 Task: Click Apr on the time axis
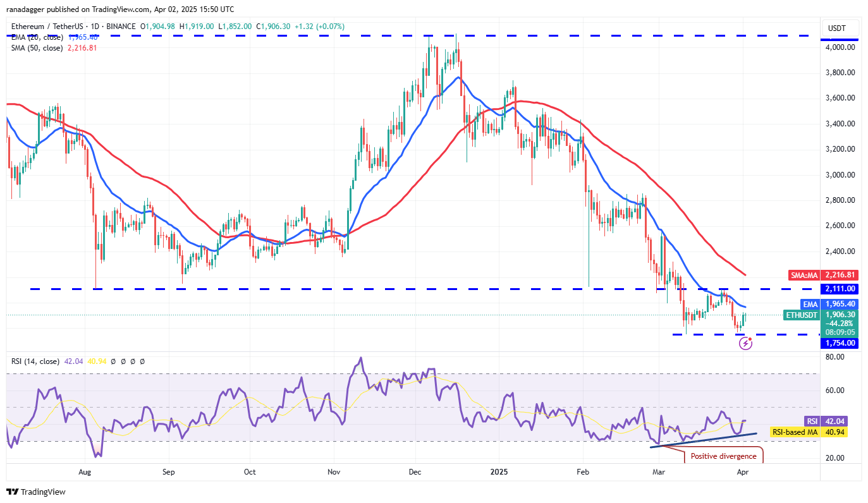742,472
